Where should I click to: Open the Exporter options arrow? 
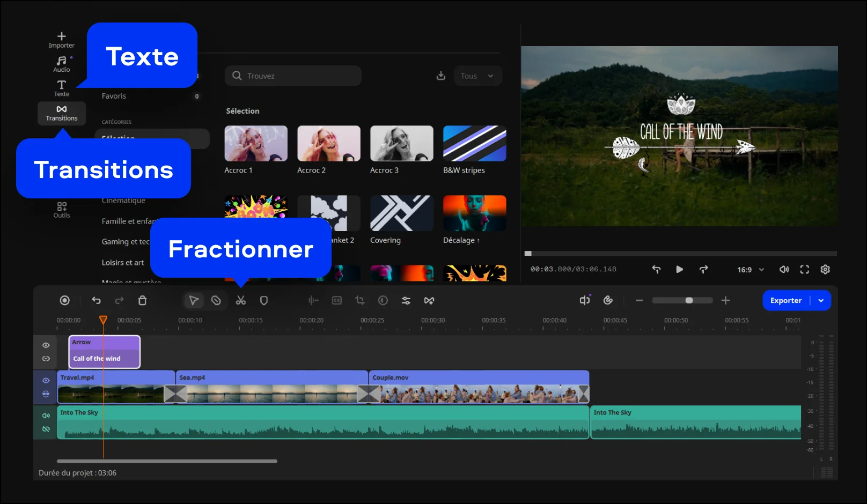(x=821, y=301)
